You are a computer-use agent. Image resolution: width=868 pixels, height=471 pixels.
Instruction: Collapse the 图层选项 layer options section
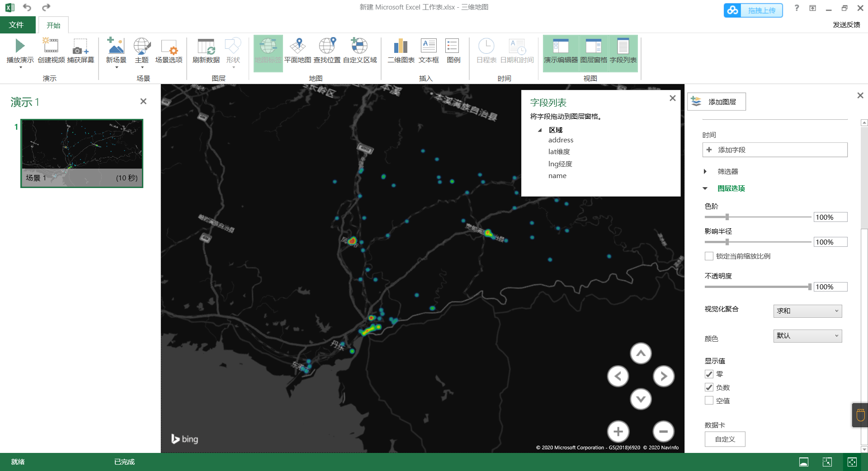pyautogui.click(x=705, y=188)
